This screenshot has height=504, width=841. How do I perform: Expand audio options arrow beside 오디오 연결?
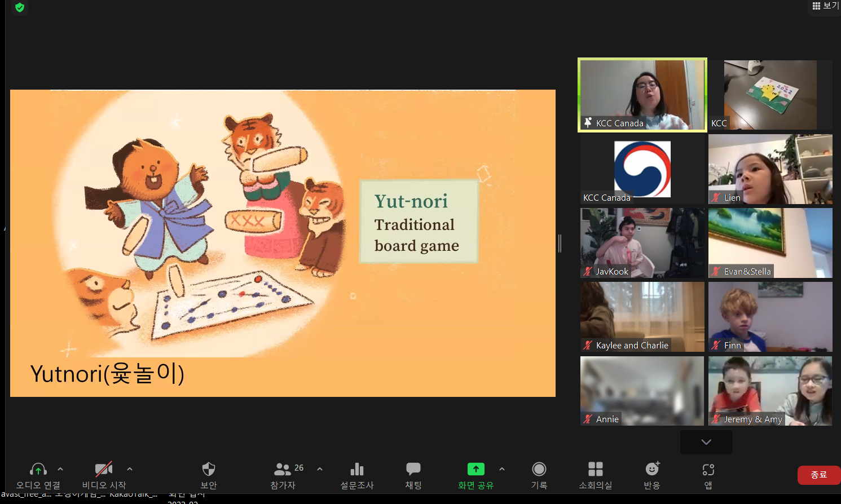pyautogui.click(x=60, y=469)
